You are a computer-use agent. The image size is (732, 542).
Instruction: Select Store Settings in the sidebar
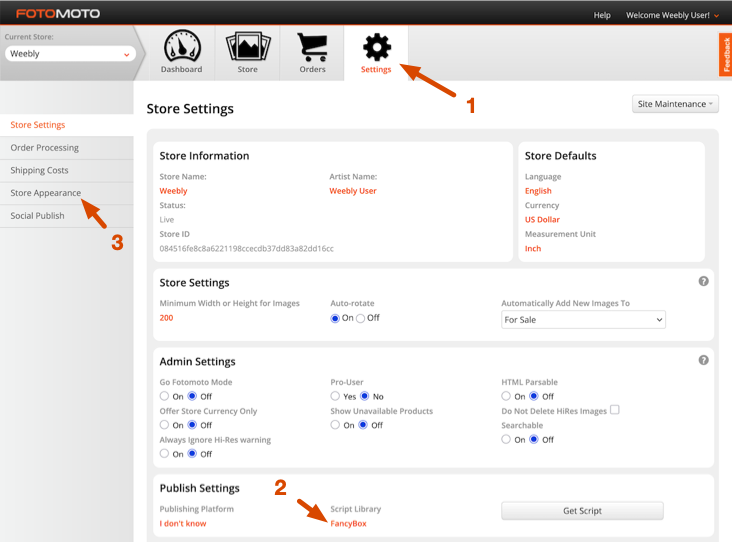[67, 125]
